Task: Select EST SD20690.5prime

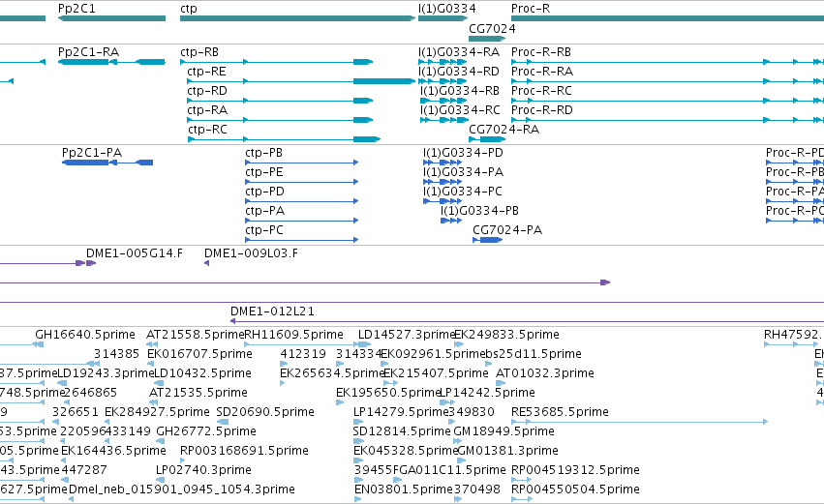Action: [265, 412]
